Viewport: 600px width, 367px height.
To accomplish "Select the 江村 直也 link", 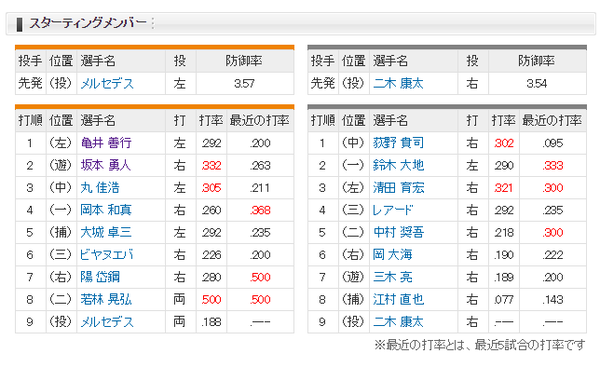I will pos(398,299).
